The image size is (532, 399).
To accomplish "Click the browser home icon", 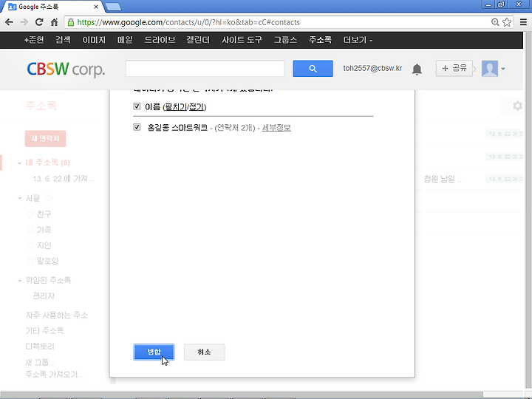I will tap(54, 22).
